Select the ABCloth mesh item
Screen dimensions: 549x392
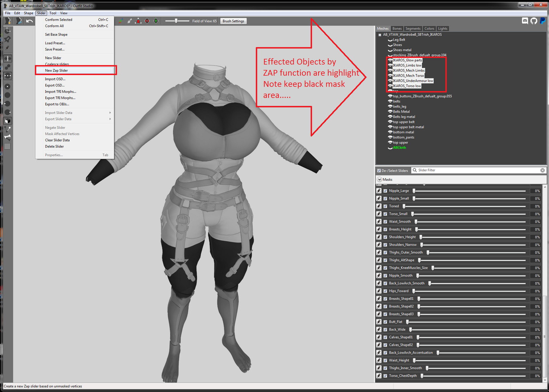coord(399,148)
